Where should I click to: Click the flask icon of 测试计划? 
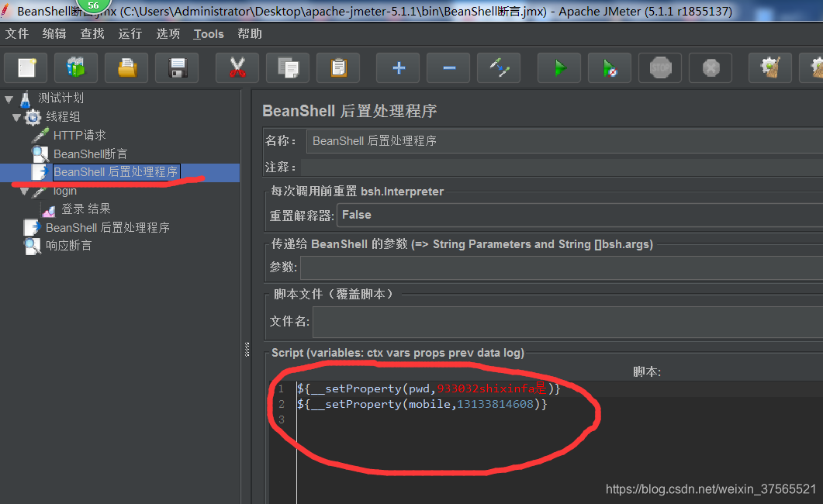pyautogui.click(x=25, y=98)
